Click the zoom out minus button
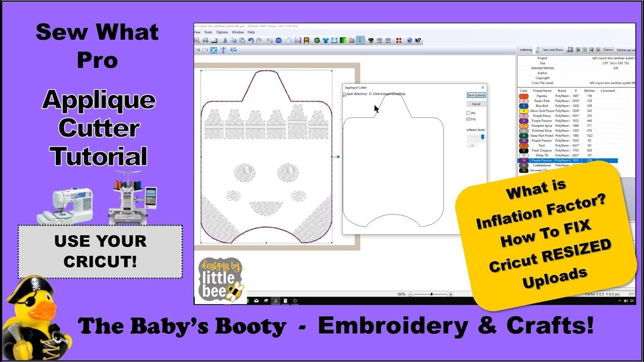This screenshot has width=644, height=362. point(411,294)
